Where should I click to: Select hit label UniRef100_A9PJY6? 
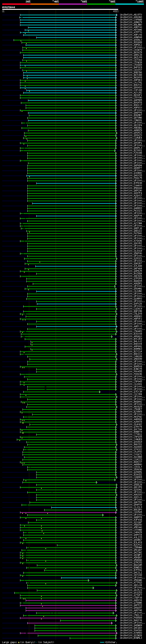pos(131,35)
